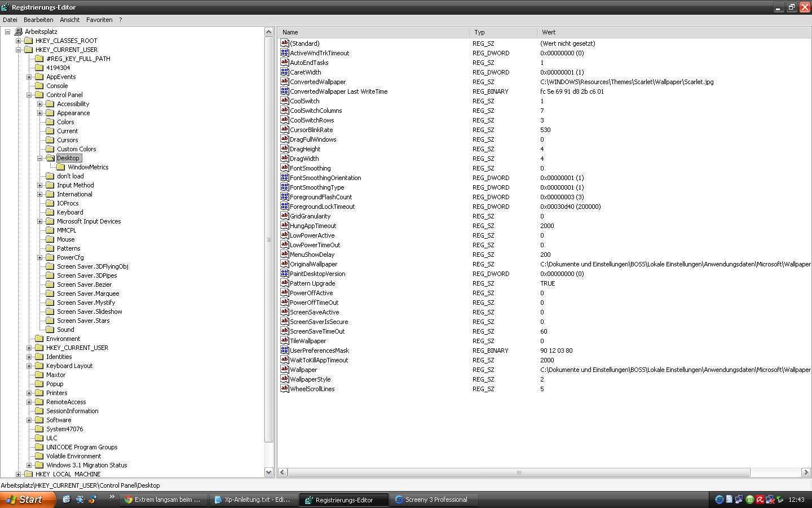Select the Screen Saver.Mystify key

[x=86, y=303]
